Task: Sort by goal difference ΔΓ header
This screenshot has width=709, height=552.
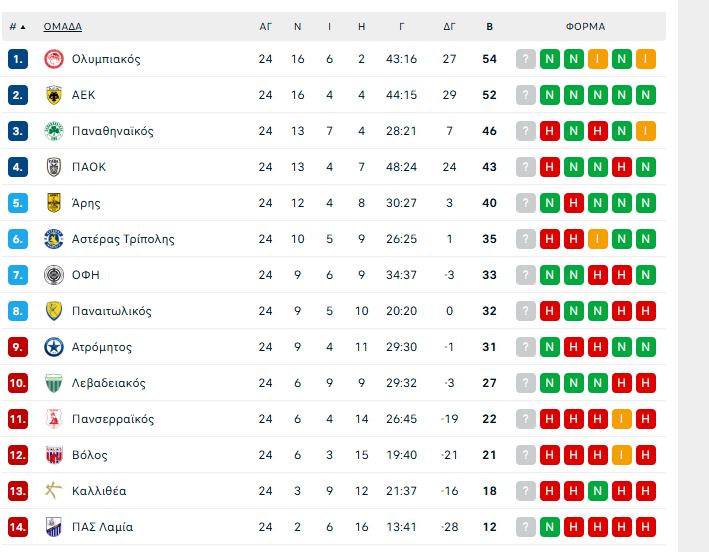Action: 450,27
